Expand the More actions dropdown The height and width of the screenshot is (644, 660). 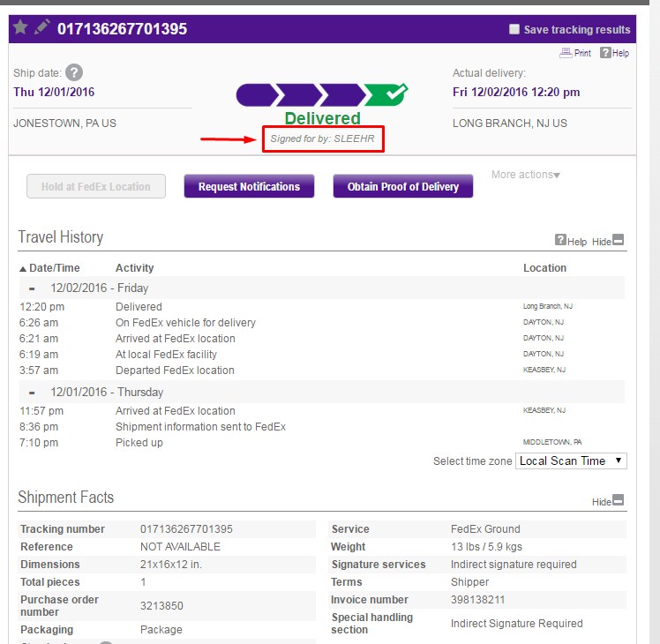point(526,175)
